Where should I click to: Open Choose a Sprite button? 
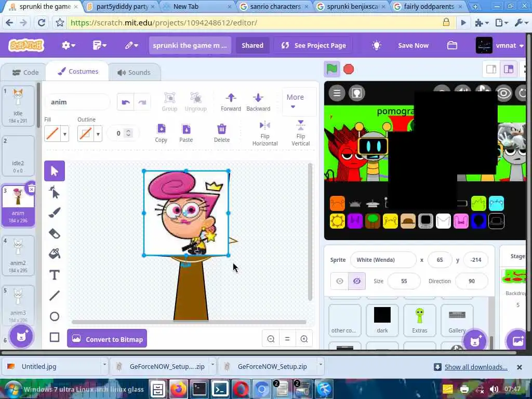coord(474,340)
